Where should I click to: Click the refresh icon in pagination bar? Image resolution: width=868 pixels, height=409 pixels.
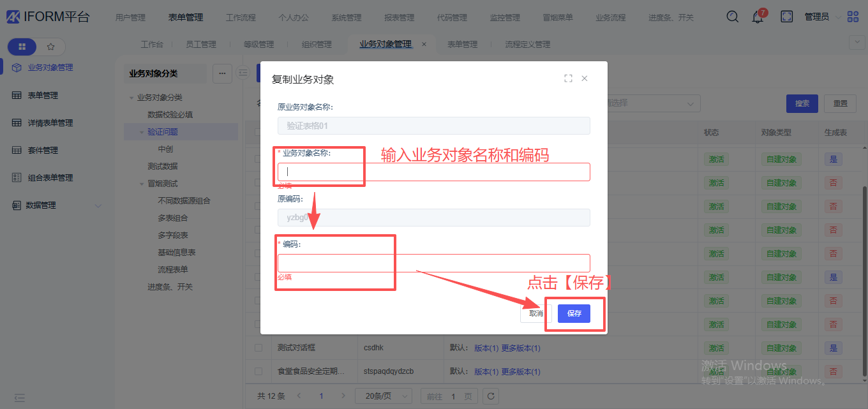pos(490,396)
